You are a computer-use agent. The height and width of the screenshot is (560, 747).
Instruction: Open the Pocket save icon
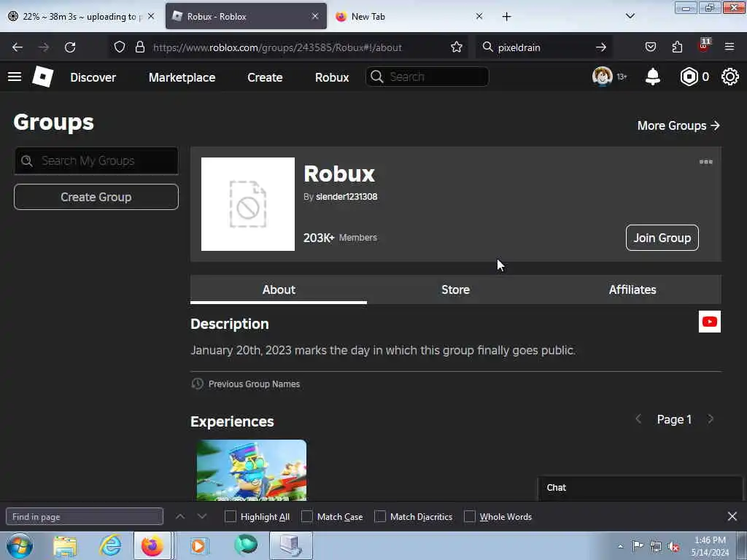650,47
